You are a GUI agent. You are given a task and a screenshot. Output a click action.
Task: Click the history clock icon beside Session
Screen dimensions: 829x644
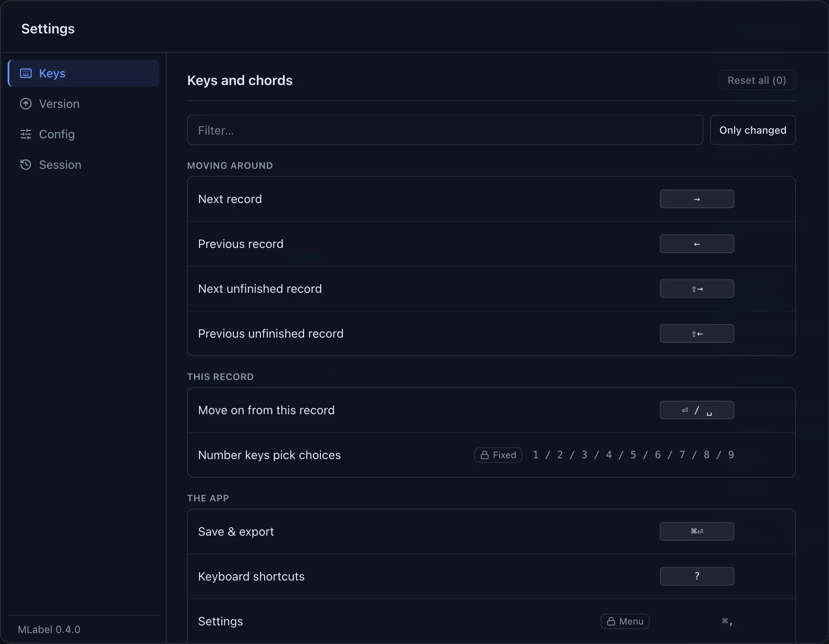point(26,165)
